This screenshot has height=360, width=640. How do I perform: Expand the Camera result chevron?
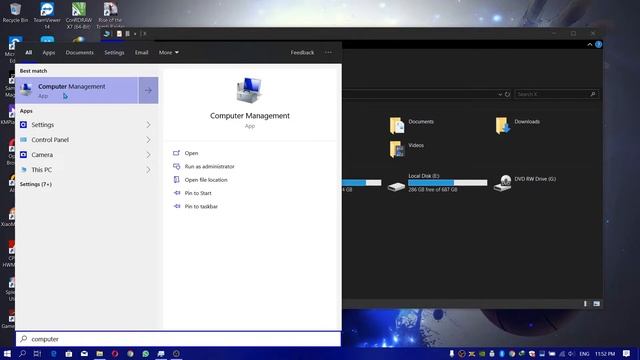pyautogui.click(x=148, y=155)
